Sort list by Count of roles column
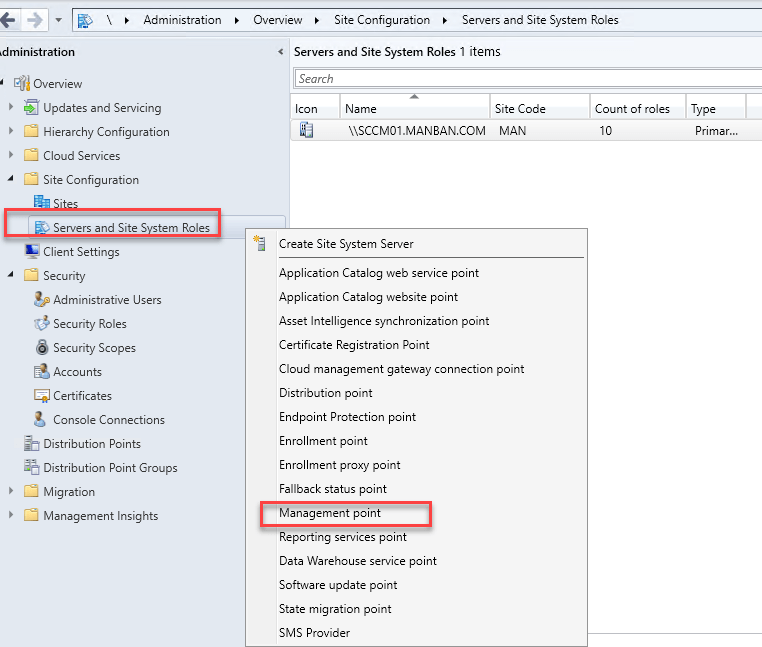Screen dimensions: 762x647 coord(632,109)
